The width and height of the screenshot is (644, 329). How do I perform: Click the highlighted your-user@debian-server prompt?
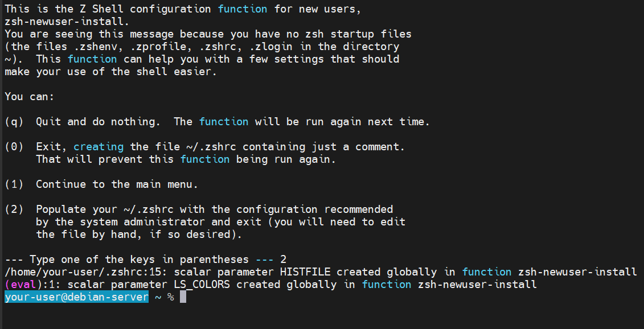(76, 297)
